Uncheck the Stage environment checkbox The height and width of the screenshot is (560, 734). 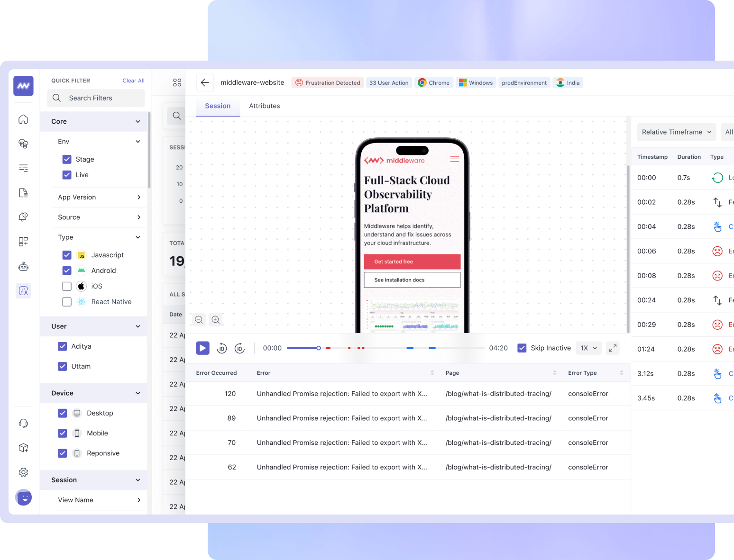coord(67,159)
